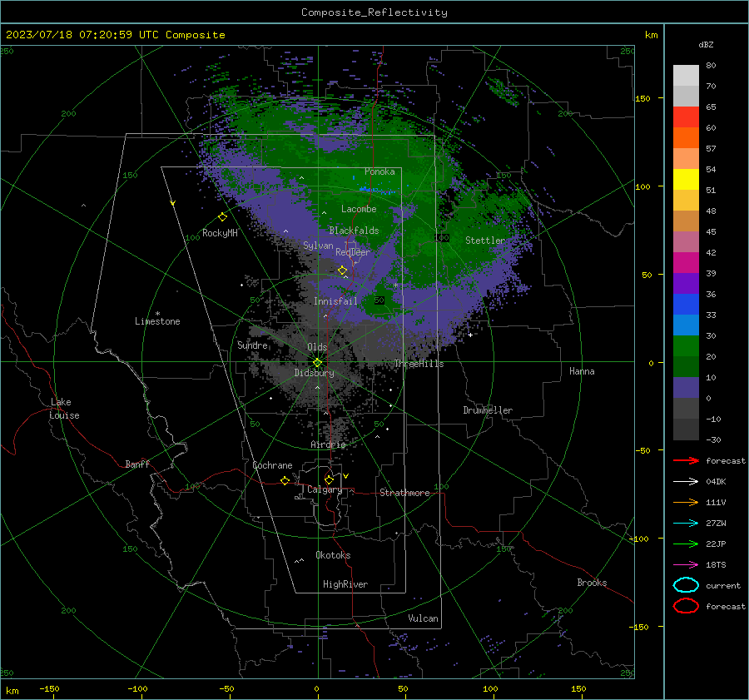
Task: Click the dBZ legend heading
Action: click(706, 44)
